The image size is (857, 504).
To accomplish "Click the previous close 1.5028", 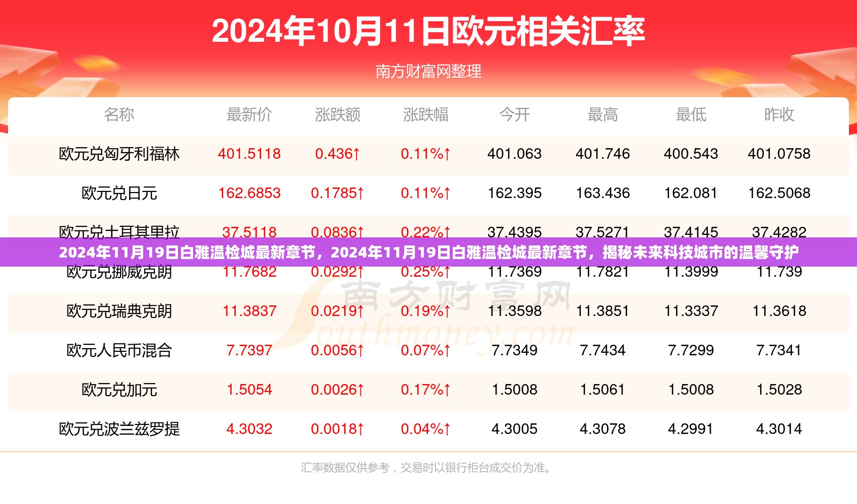I will click(x=779, y=390).
